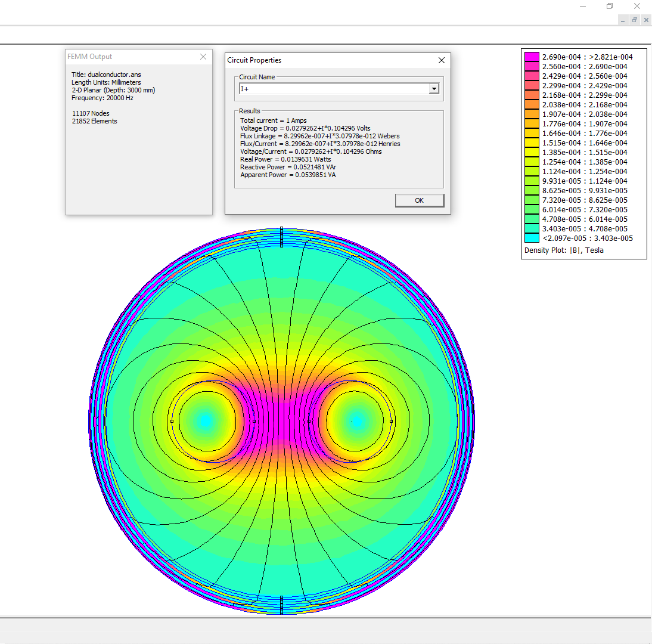Close the inner document window

tap(646, 20)
